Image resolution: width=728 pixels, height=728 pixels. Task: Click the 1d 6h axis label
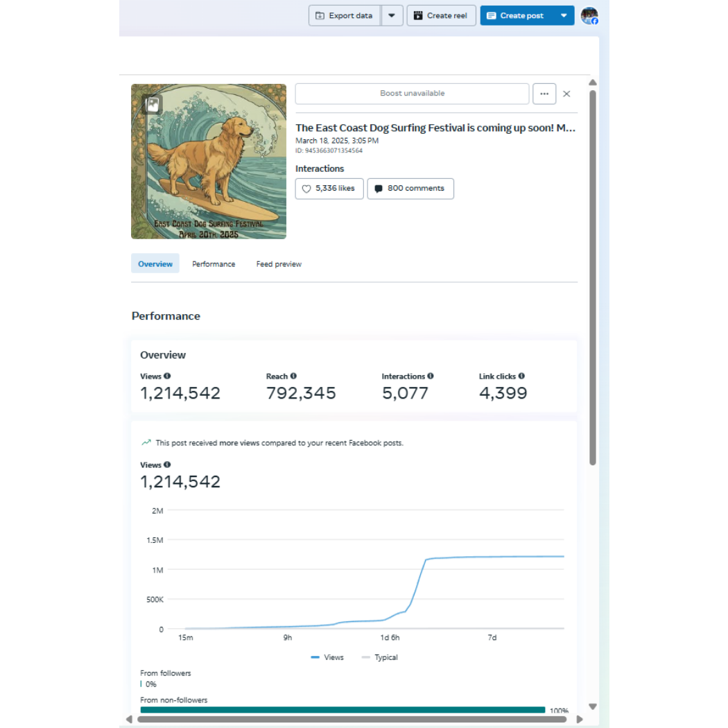click(390, 638)
